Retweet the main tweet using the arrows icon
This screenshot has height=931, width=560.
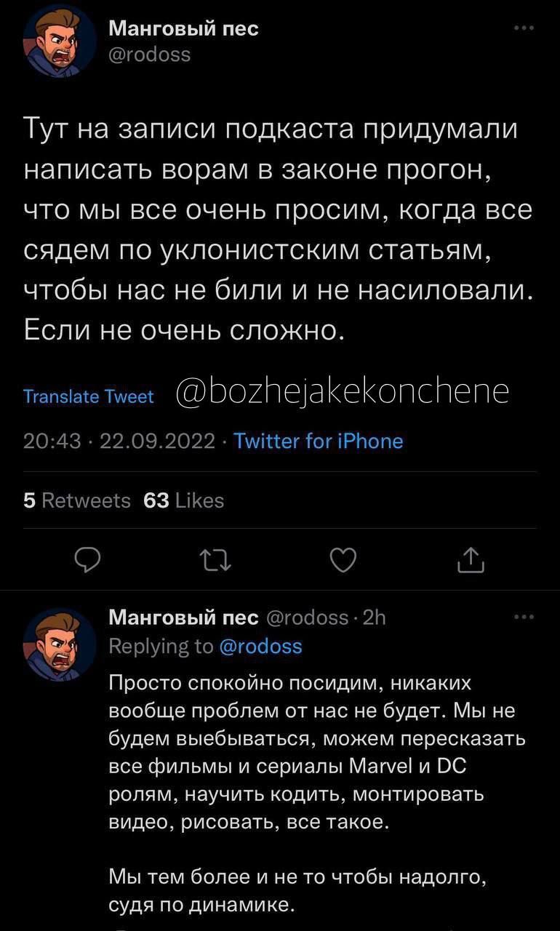tap(217, 559)
